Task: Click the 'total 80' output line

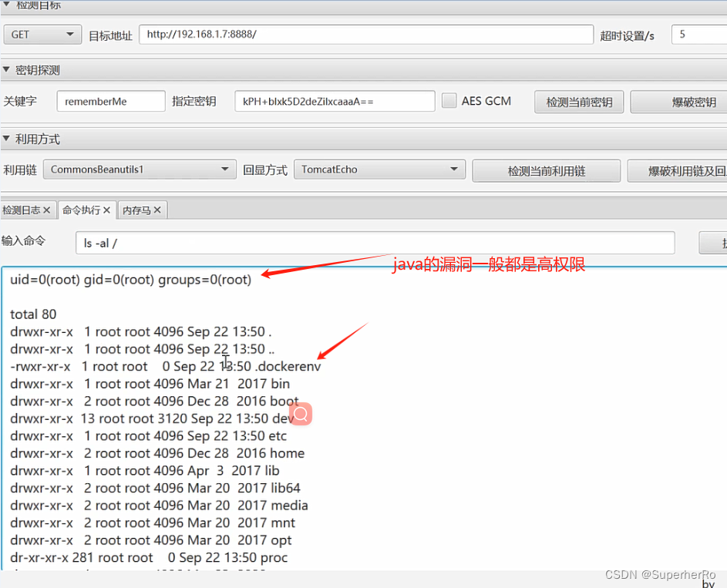Action: pyautogui.click(x=33, y=314)
